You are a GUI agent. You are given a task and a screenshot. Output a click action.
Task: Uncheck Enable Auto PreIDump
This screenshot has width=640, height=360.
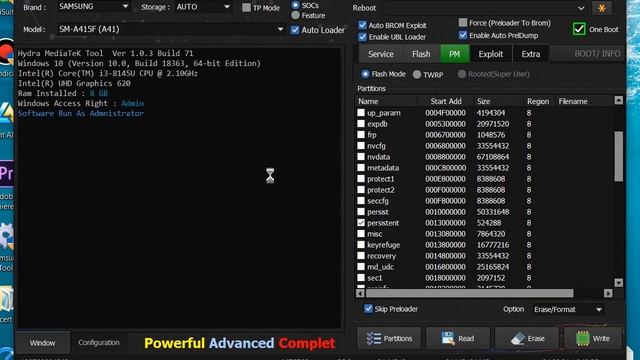coord(462,35)
